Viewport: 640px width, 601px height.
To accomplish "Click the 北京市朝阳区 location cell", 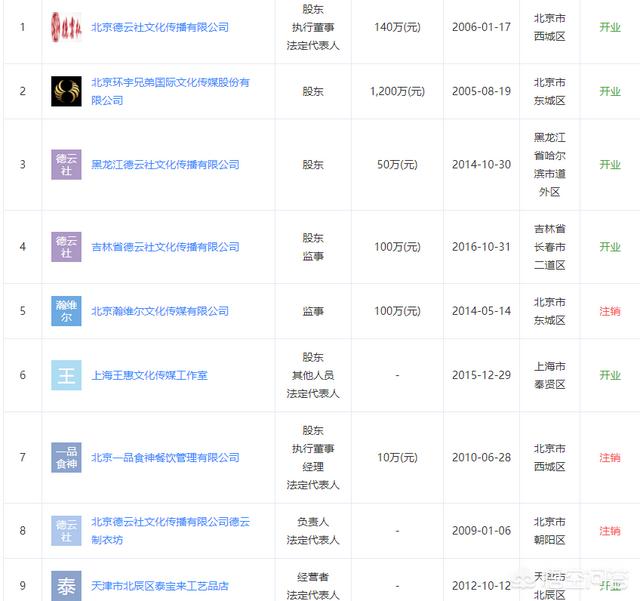I will (549, 531).
